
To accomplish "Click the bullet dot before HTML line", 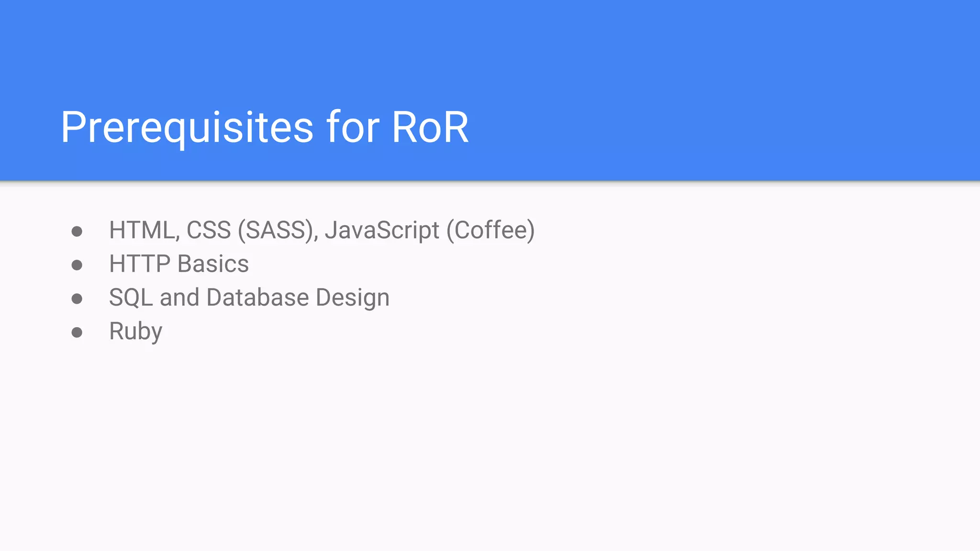I will (77, 231).
